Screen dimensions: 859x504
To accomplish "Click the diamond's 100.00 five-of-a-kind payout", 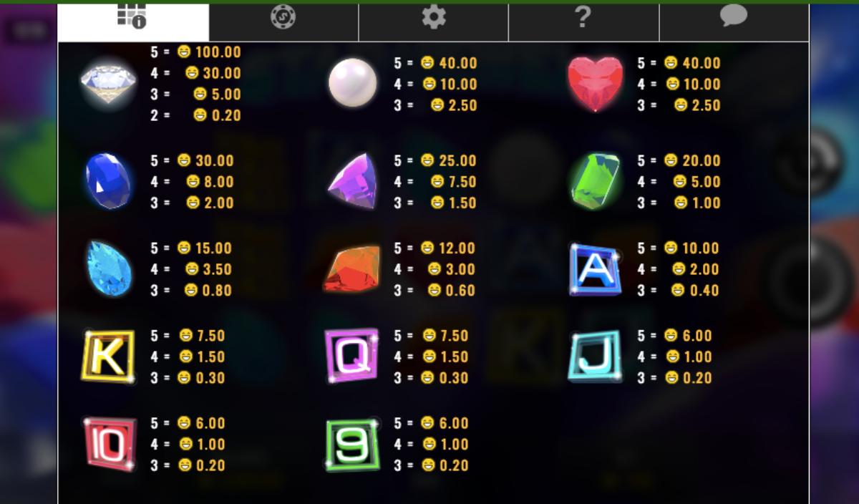I will point(218,52).
